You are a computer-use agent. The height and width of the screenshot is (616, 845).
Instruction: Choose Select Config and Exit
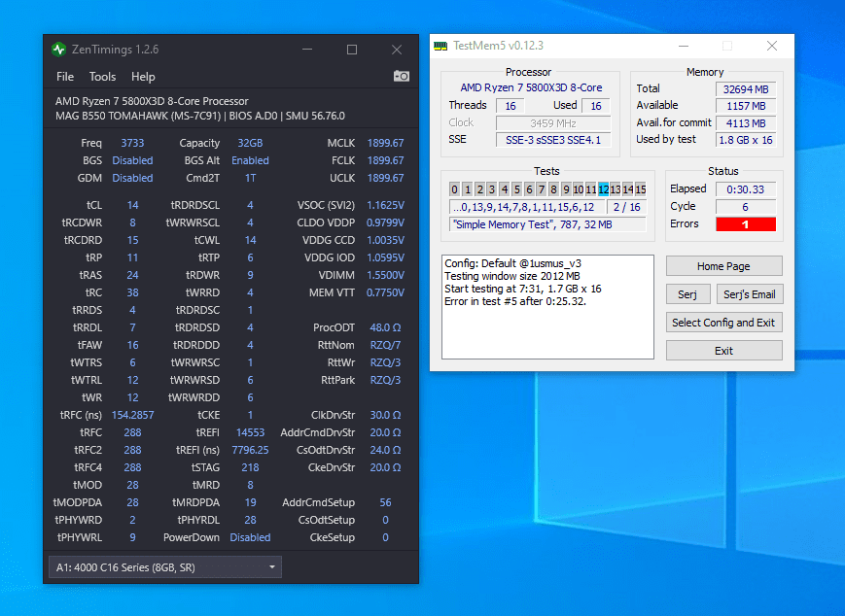click(x=723, y=323)
